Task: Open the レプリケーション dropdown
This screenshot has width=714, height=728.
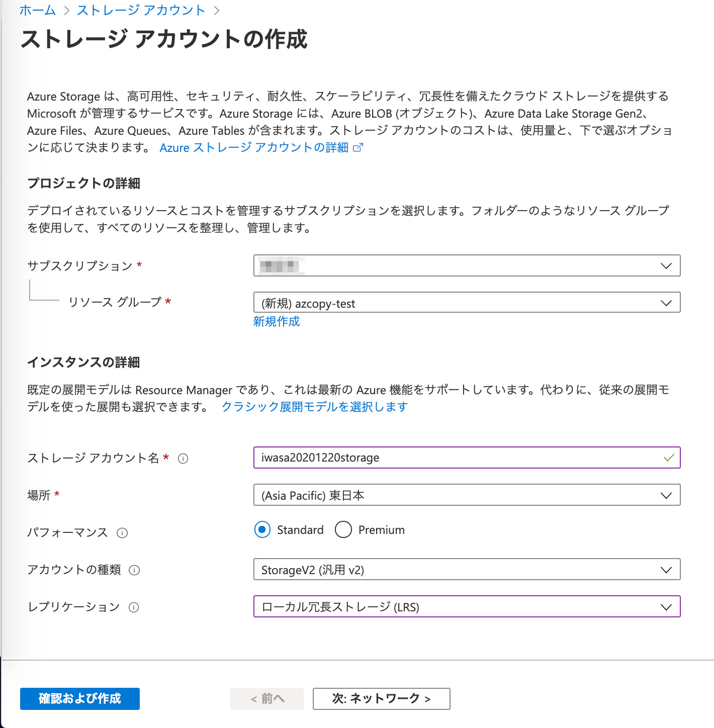Action: coord(467,606)
